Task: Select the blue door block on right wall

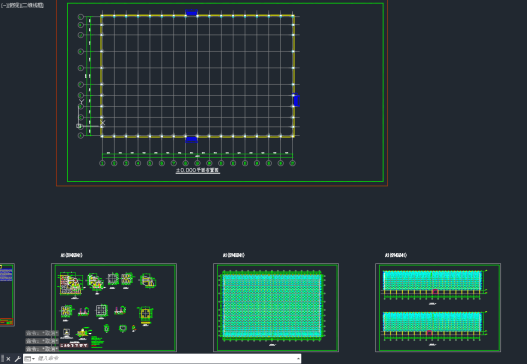Action: (x=296, y=100)
